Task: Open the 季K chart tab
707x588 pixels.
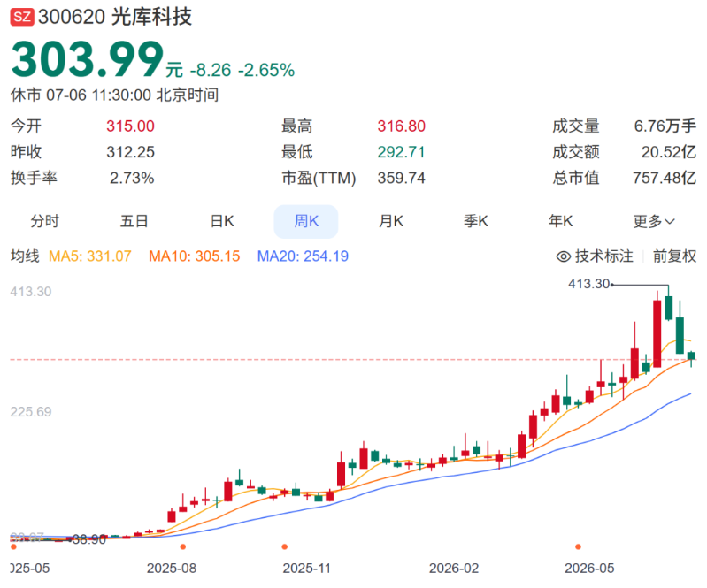Action: pos(476,221)
